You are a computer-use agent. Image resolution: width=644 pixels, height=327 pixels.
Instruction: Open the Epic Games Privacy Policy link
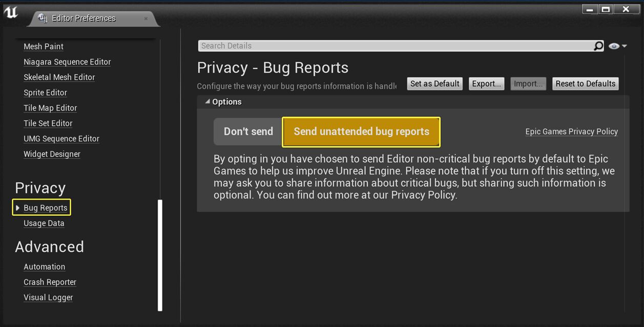571,132
